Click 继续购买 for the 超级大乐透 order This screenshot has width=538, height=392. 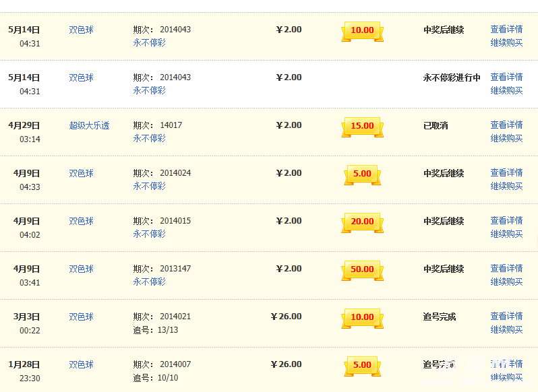506,138
